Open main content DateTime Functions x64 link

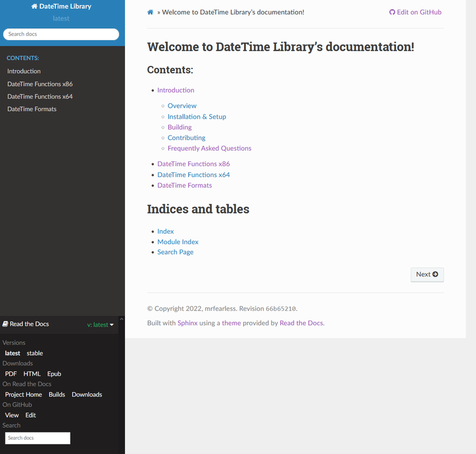(193, 175)
